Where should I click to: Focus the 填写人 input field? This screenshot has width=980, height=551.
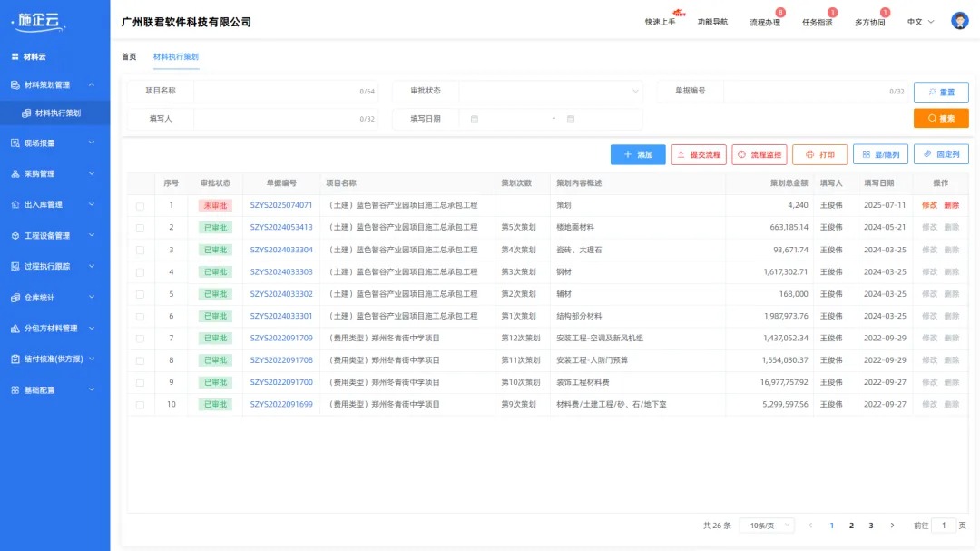pyautogui.click(x=285, y=119)
